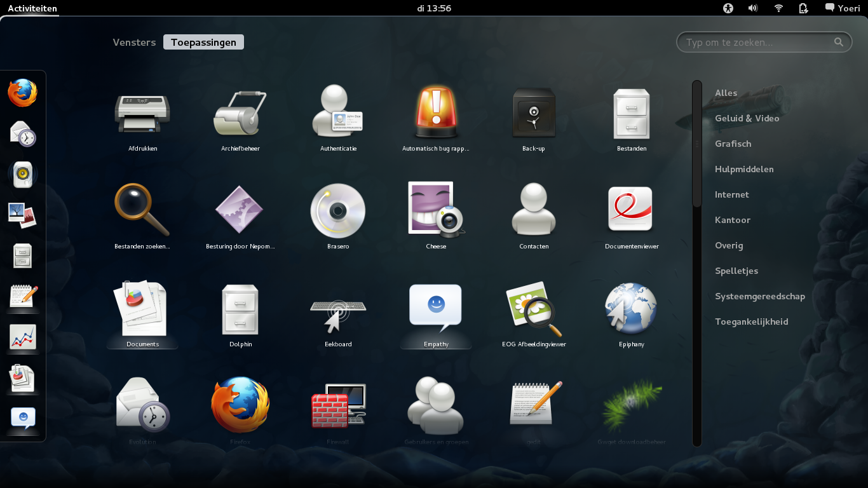Open the Contacten app
868x488 pixels.
[x=534, y=217]
